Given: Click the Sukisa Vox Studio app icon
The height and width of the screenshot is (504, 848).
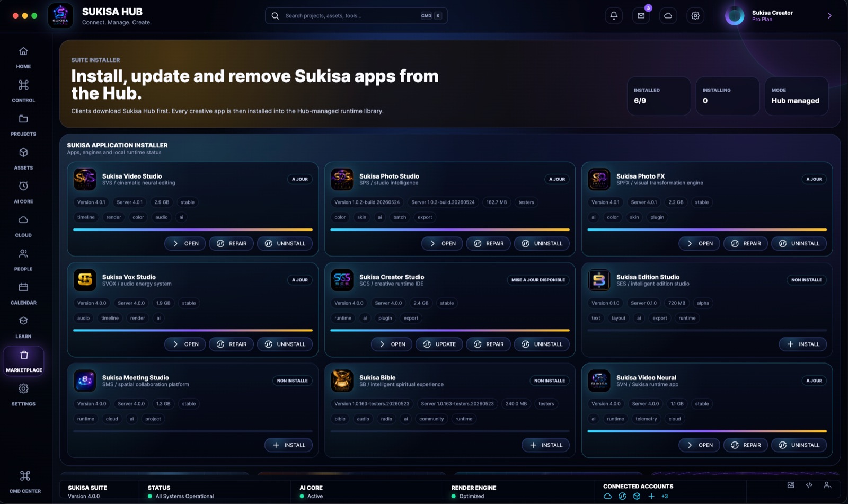Looking at the screenshot, I should [85, 280].
